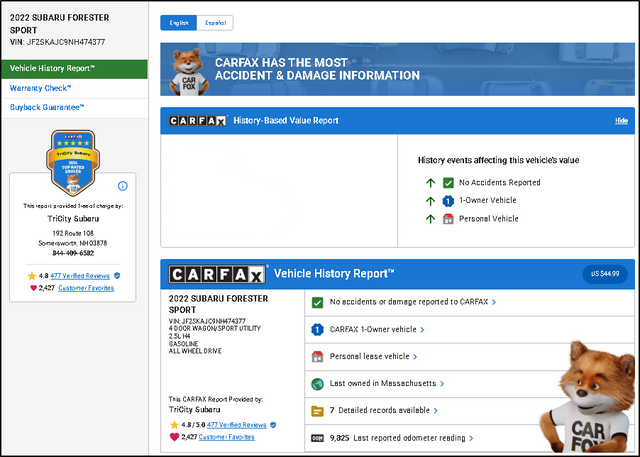Image resolution: width=640 pixels, height=457 pixels.
Task: Click blue 1-Owner badge in history report
Action: pyautogui.click(x=317, y=330)
